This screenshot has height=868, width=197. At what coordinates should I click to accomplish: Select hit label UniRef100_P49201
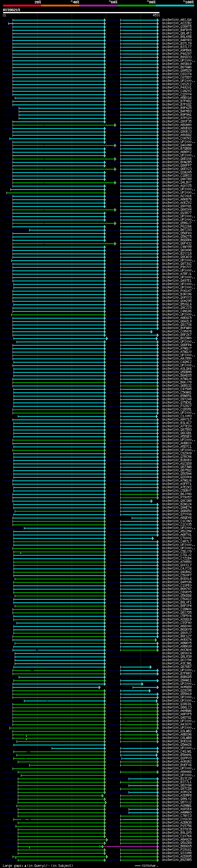(x=176, y=88)
